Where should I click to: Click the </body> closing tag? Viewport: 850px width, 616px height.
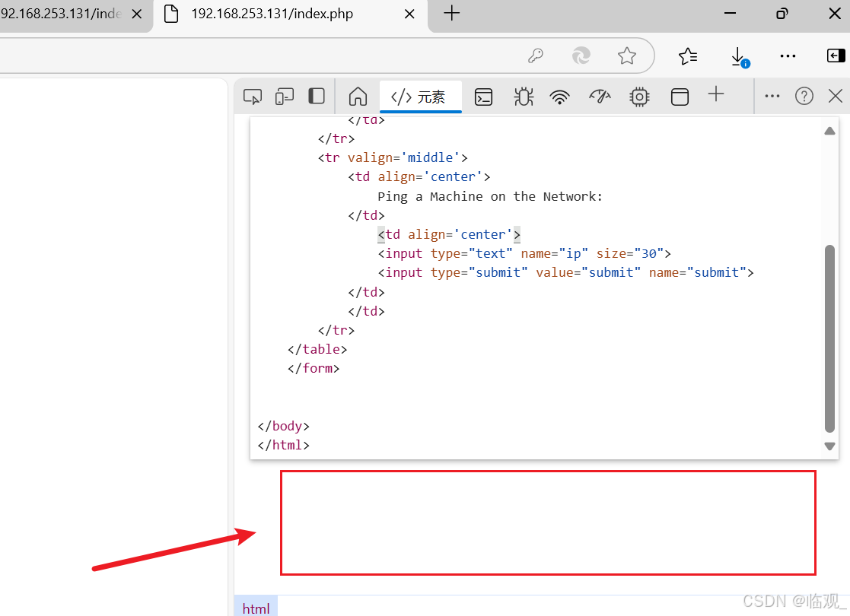pyautogui.click(x=284, y=427)
